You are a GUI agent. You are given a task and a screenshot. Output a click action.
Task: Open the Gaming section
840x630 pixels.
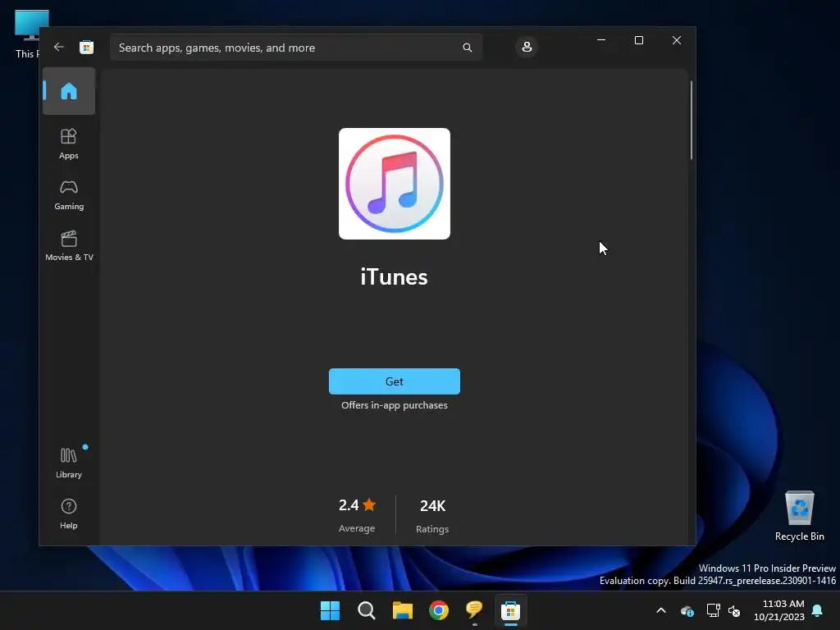coord(69,194)
